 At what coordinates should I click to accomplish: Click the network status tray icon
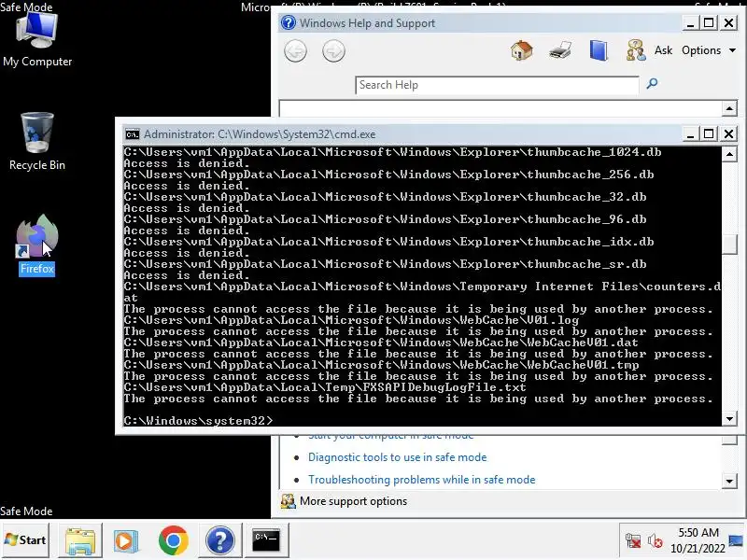pos(633,540)
